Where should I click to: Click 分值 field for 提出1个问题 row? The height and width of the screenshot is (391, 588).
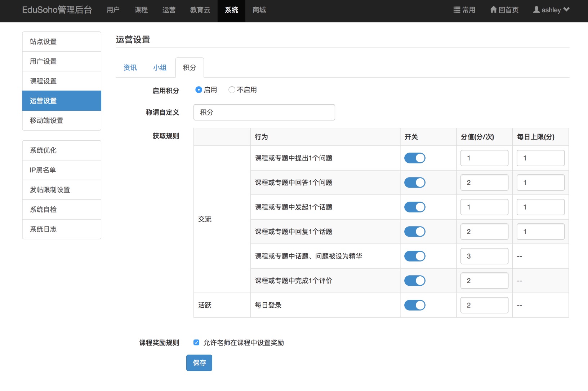point(484,158)
